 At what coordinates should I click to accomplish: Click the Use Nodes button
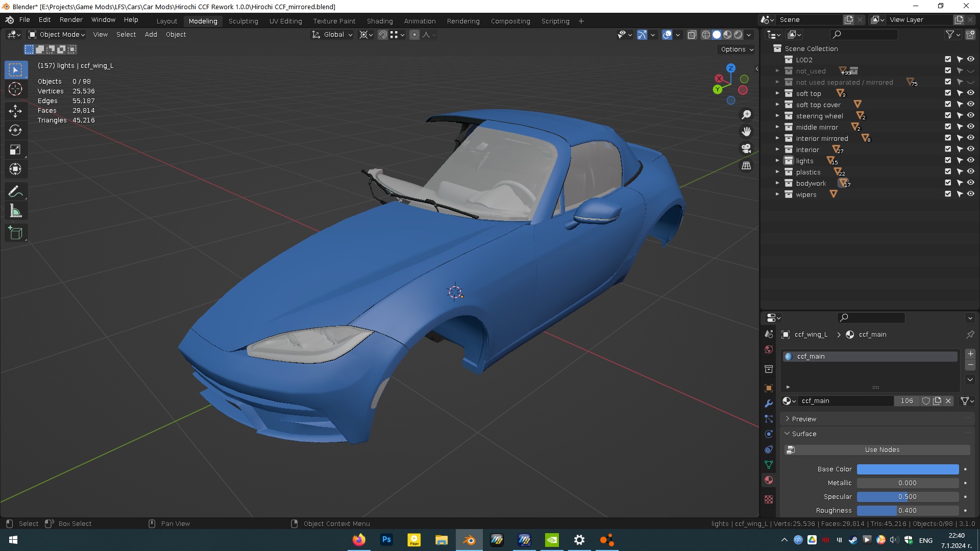point(881,449)
